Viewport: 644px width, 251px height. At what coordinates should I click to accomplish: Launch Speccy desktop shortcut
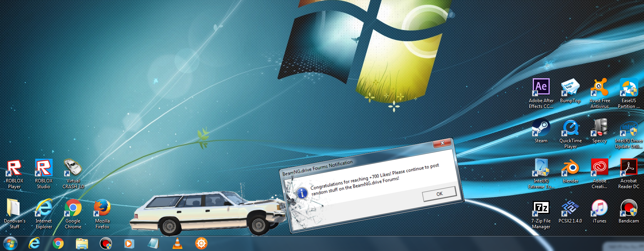(x=599, y=131)
